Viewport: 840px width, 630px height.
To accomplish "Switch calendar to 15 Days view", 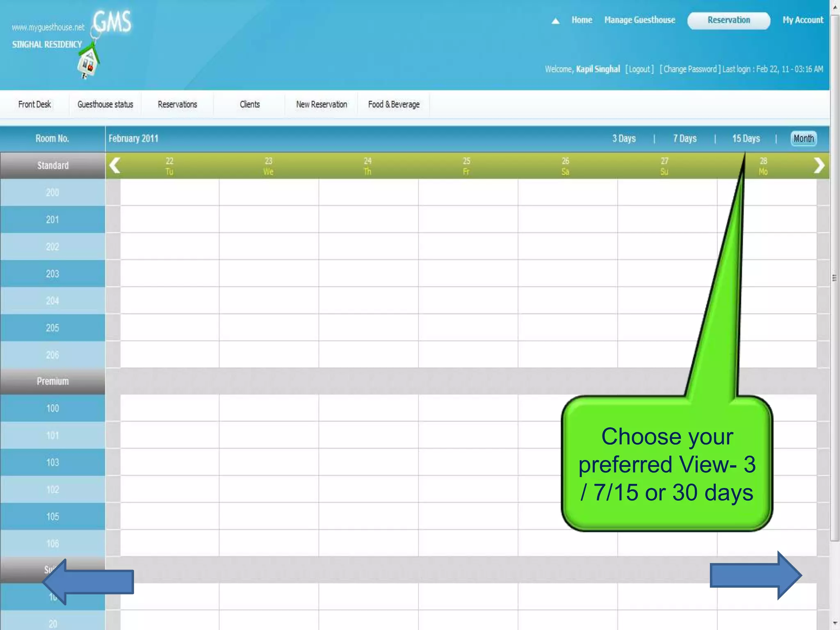I will (x=746, y=139).
